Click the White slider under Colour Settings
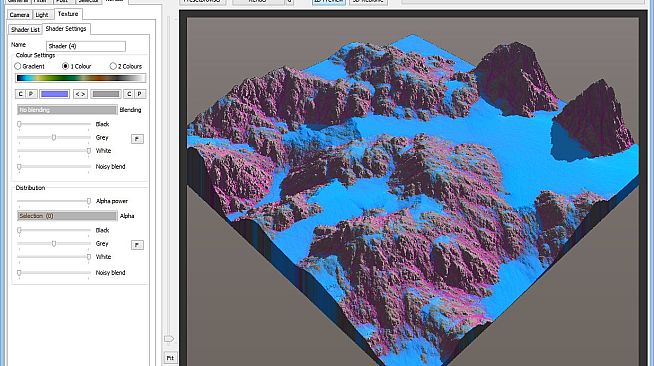Screen dimensions: 654x366 pos(54,150)
